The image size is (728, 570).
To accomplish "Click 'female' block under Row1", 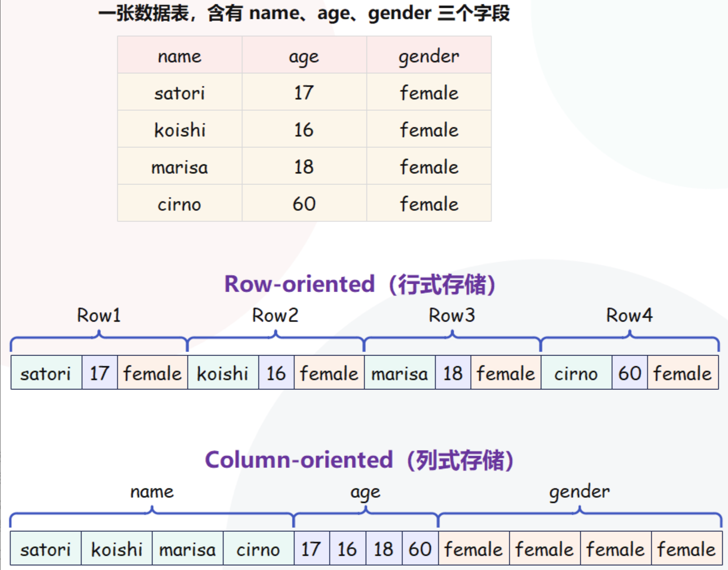I will (x=152, y=373).
